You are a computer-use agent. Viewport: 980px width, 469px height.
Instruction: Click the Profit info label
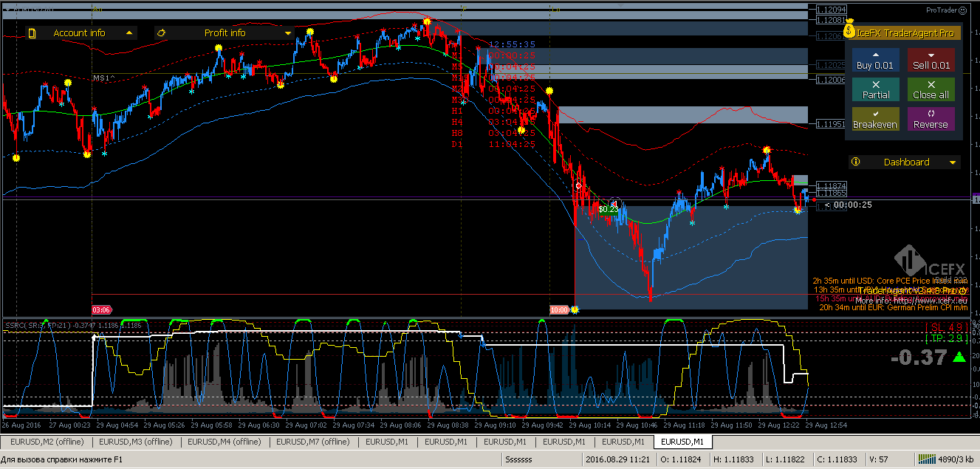pos(225,32)
